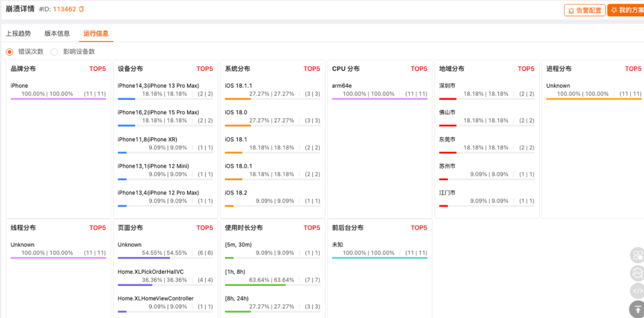This screenshot has width=644, height=318.
Task: Click the 佛山市 region entry
Action: 487,118
